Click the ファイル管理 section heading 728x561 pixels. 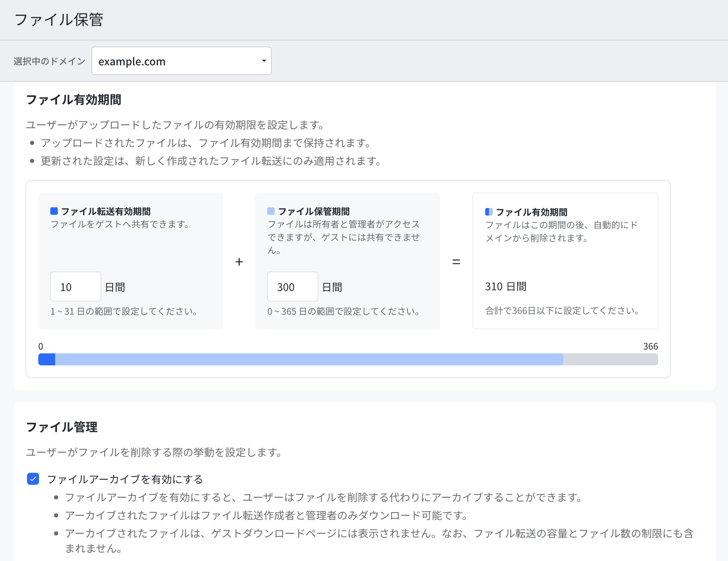click(62, 427)
